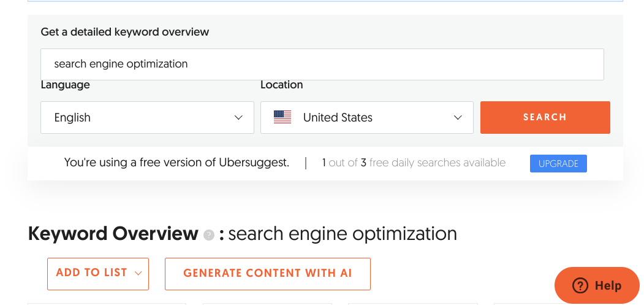Click the Language field label

coord(66,85)
